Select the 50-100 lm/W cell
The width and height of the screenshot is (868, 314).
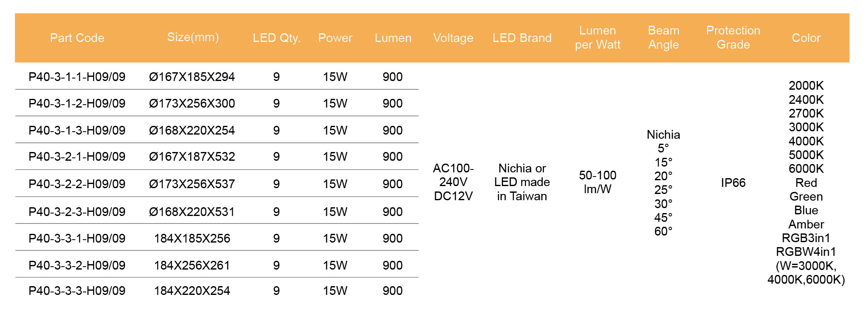coord(598,182)
